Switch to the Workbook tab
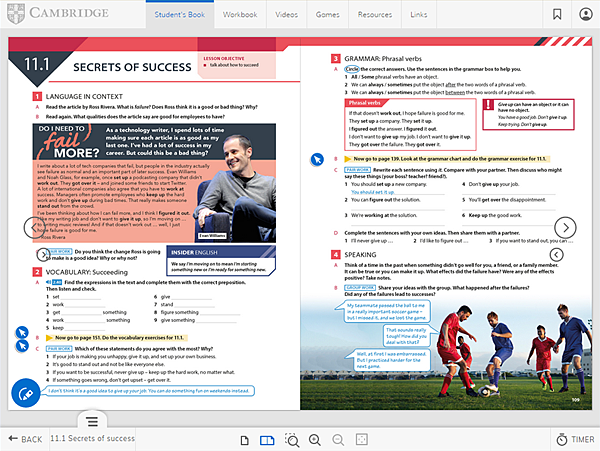 tap(240, 15)
